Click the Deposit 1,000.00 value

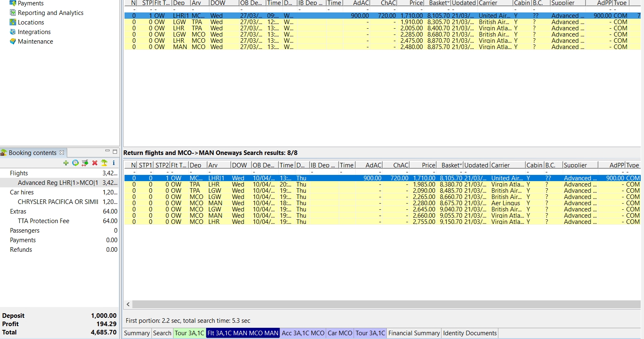click(x=104, y=315)
